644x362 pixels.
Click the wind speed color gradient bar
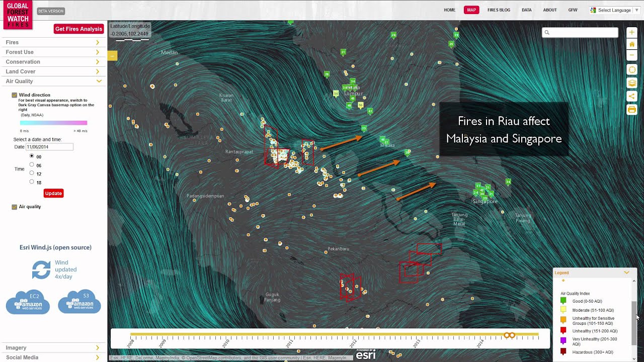point(53,123)
